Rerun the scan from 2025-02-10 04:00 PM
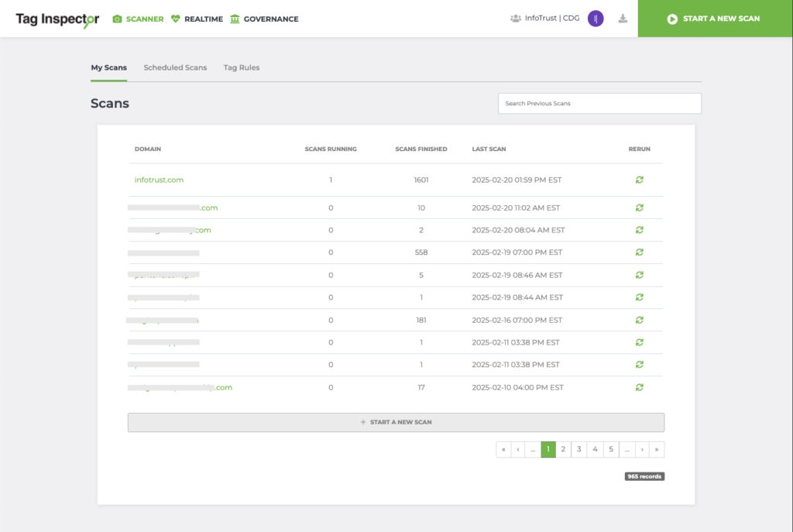 pos(640,387)
